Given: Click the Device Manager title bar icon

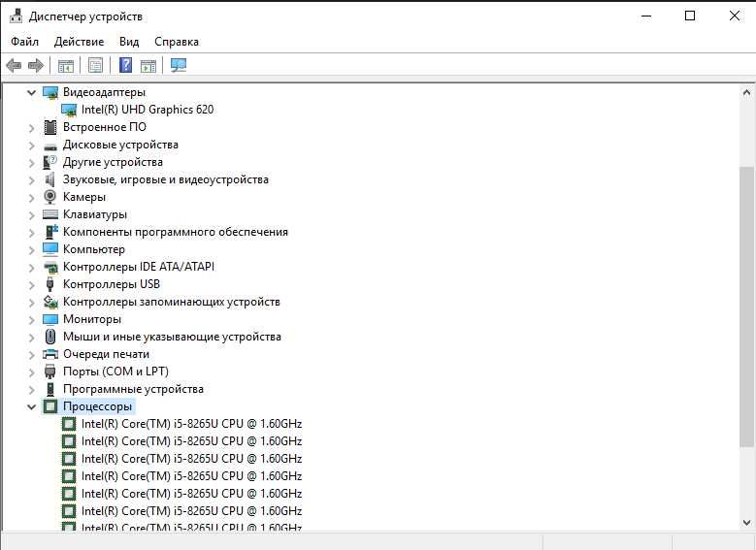Looking at the screenshot, I should point(16,16).
